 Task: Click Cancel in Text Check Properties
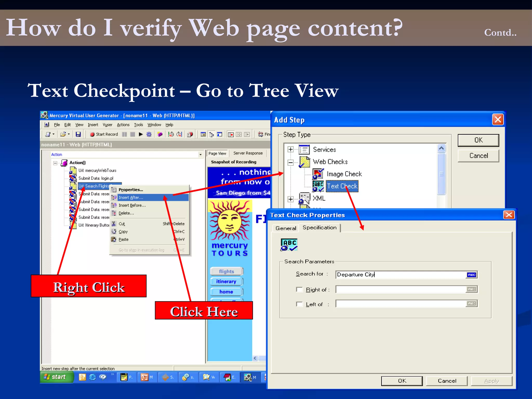[447, 381]
